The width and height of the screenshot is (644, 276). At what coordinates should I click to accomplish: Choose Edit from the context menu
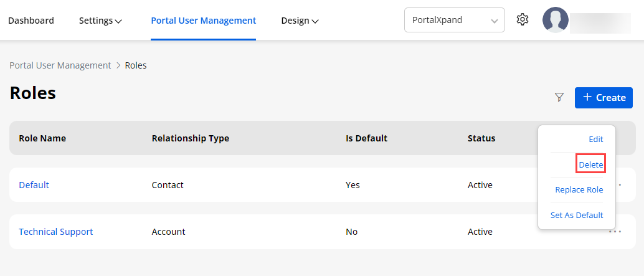point(595,140)
